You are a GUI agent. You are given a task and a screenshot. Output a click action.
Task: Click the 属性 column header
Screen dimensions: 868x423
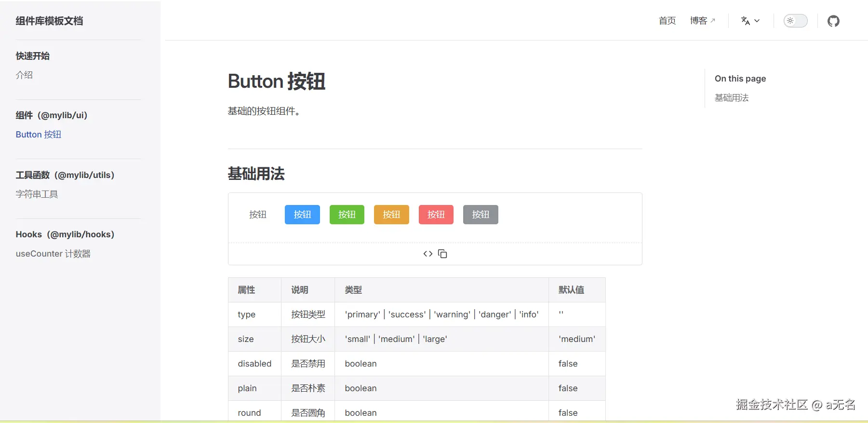tap(254, 290)
